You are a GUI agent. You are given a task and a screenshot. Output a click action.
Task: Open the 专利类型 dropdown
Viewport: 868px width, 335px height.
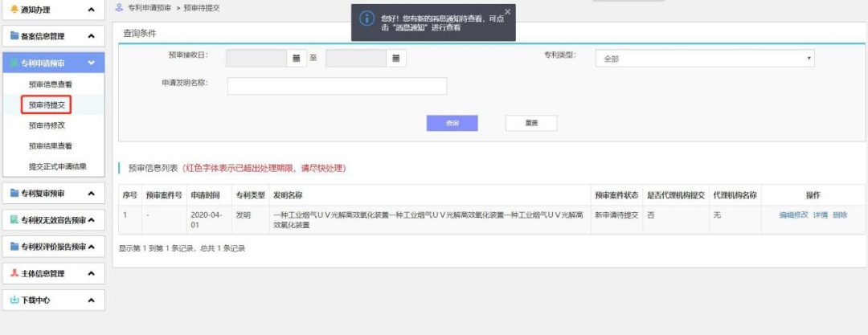pyautogui.click(x=704, y=59)
